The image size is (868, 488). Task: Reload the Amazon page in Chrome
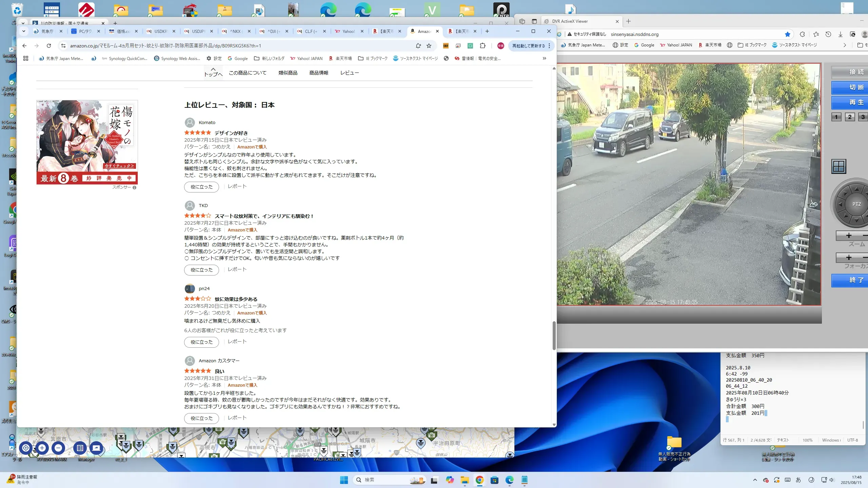(49, 46)
